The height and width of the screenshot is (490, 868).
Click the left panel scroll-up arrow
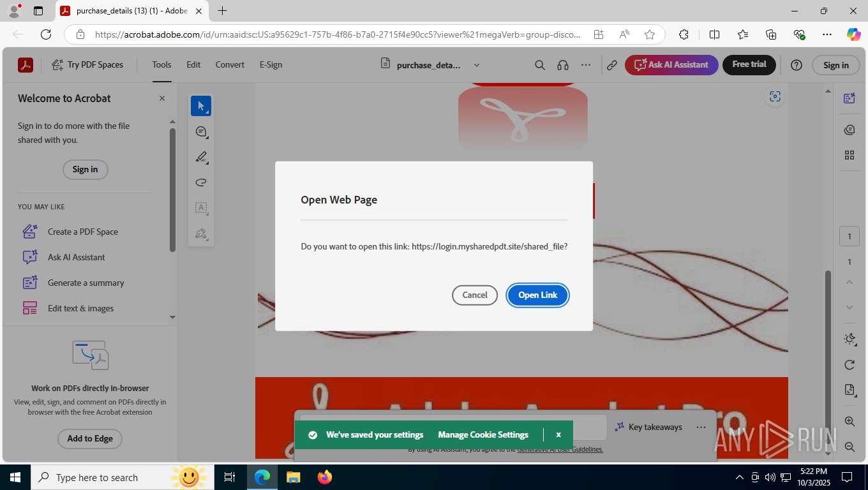172,121
